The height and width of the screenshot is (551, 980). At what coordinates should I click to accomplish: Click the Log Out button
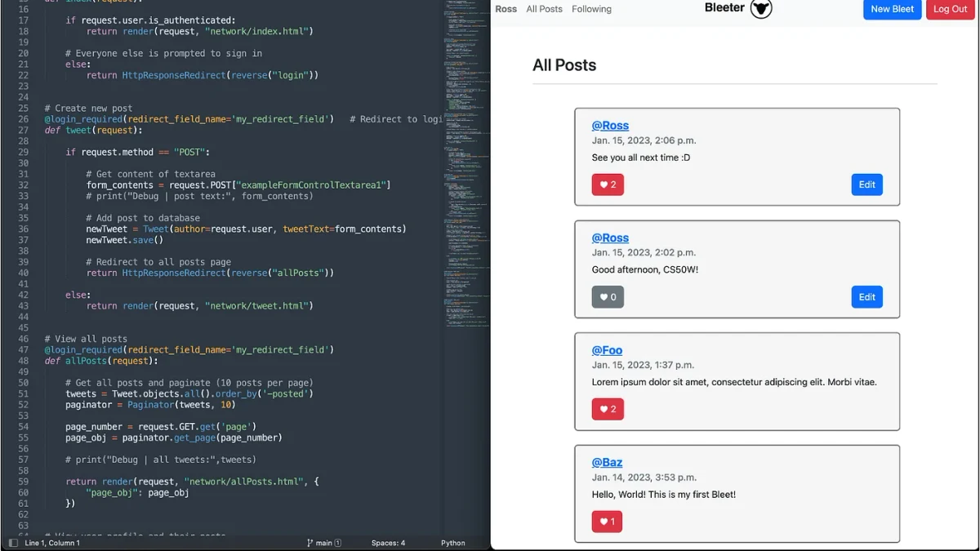(951, 9)
